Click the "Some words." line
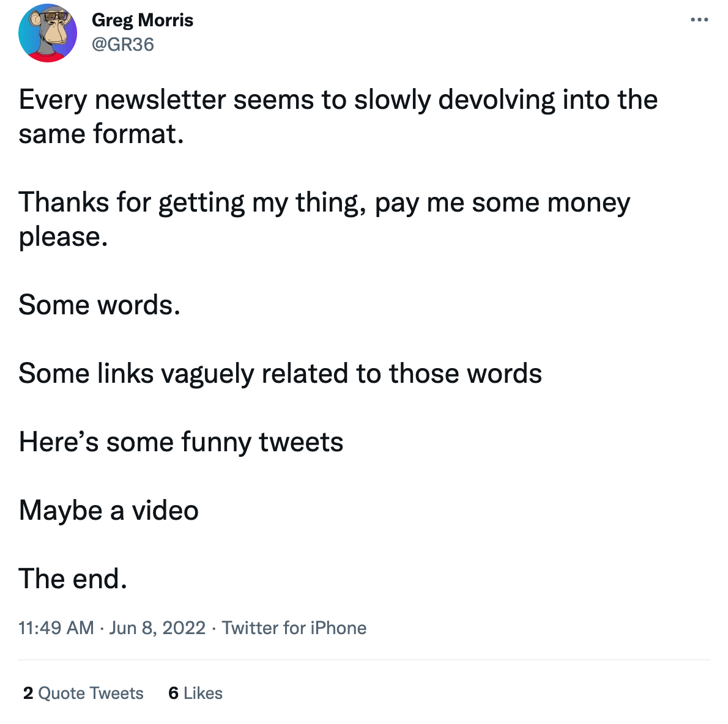This screenshot has height=724, width=728. tap(100, 305)
